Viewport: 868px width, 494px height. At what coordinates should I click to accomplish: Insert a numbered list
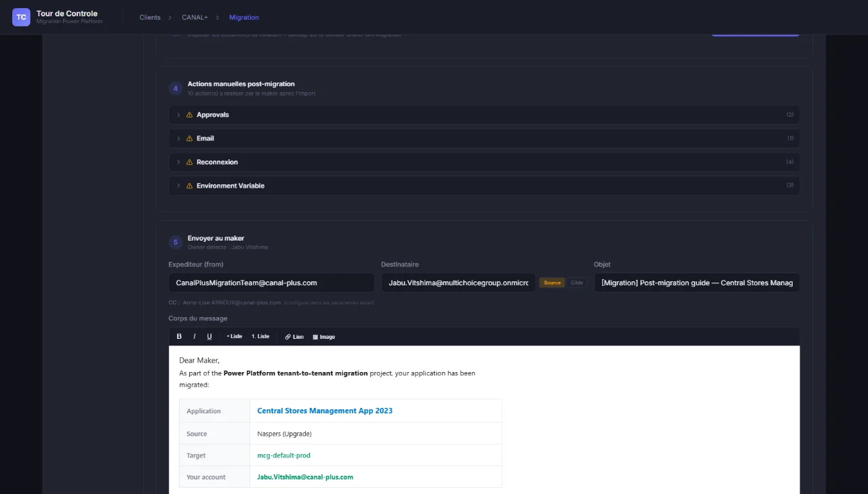pyautogui.click(x=260, y=337)
